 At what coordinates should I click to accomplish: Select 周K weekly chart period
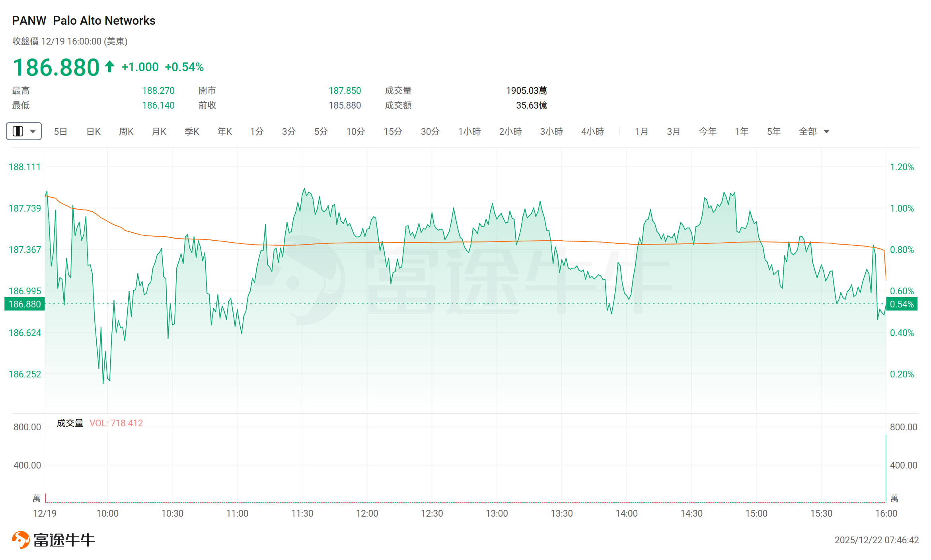coord(126,131)
